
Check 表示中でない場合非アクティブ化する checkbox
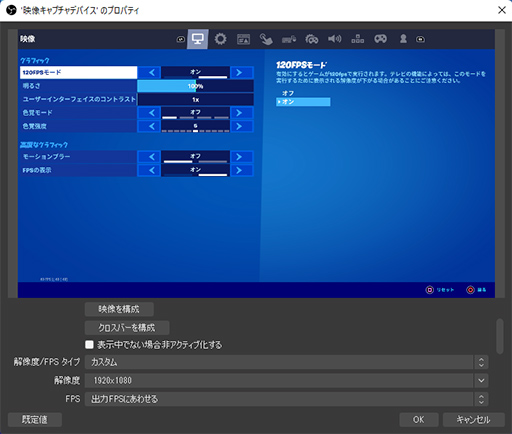point(89,344)
